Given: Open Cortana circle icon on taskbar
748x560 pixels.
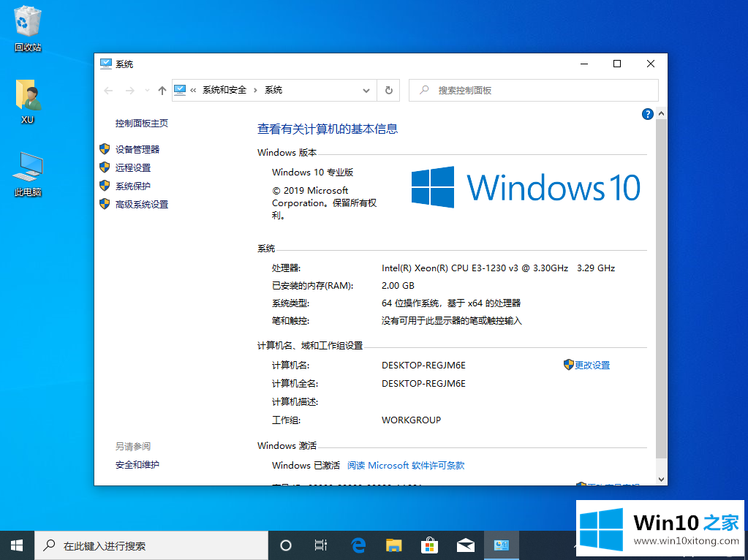Looking at the screenshot, I should click(x=286, y=545).
